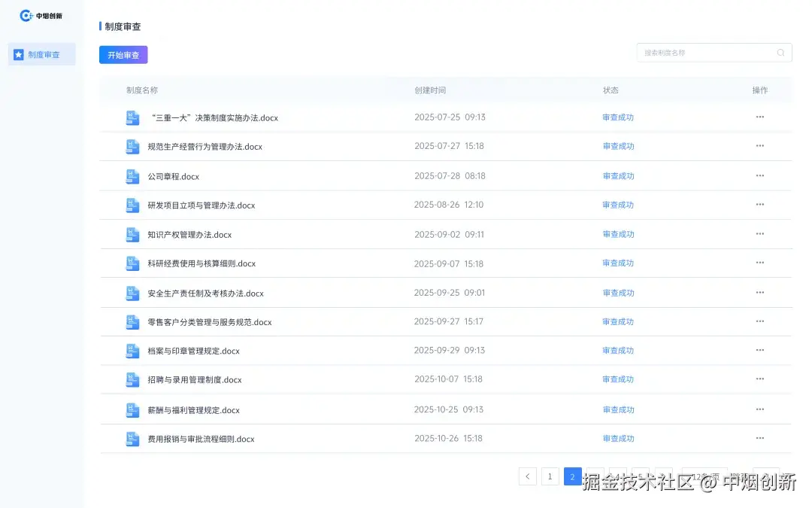Click the document icon for 薪酬与福利管理规定.docx
Screen dimensions: 812x508
[x=132, y=409]
